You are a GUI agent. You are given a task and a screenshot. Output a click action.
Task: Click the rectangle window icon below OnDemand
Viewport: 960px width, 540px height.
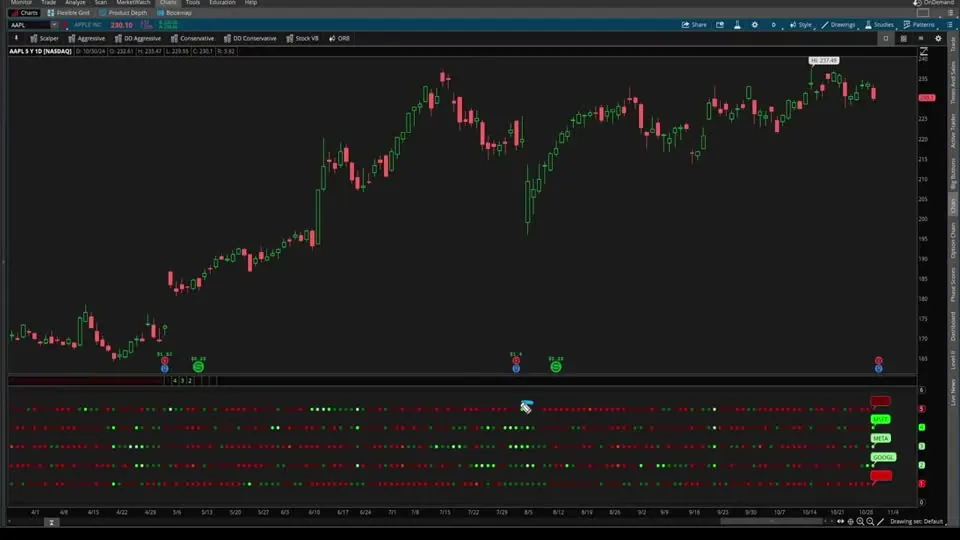[923, 13]
